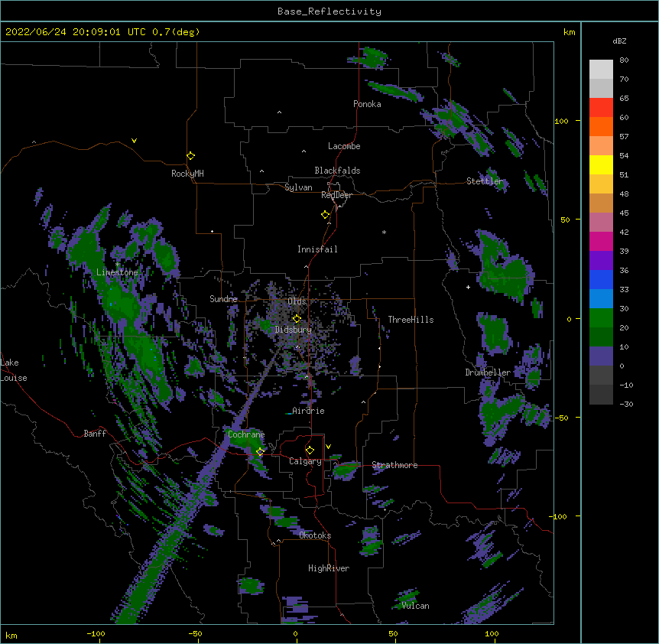Click the 0 tick on the bottom axis

click(295, 634)
